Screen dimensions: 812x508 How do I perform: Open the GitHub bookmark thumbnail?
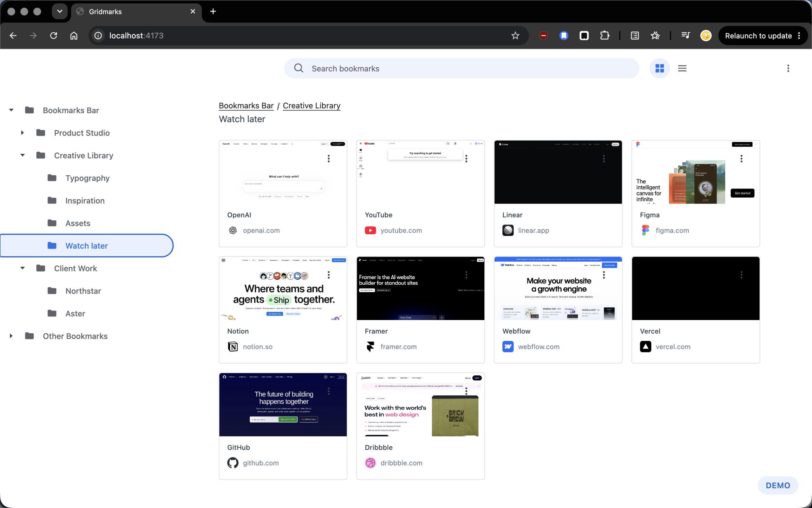tap(283, 405)
